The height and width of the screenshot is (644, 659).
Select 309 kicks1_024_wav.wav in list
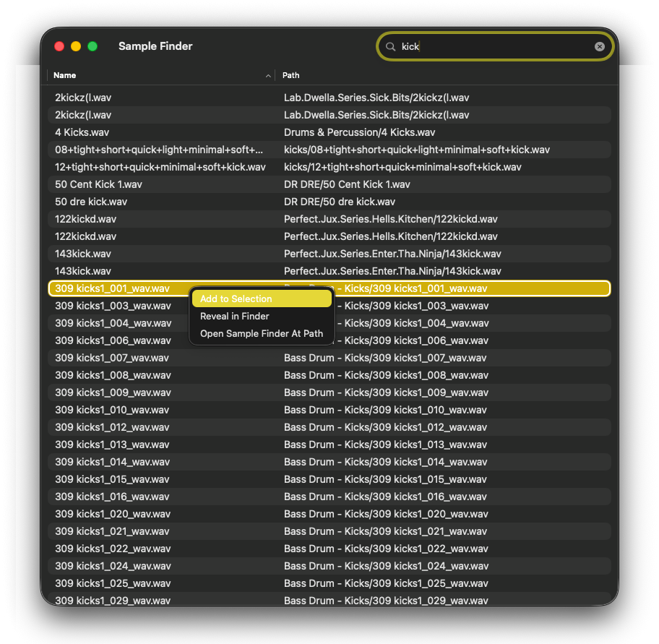coord(112,566)
